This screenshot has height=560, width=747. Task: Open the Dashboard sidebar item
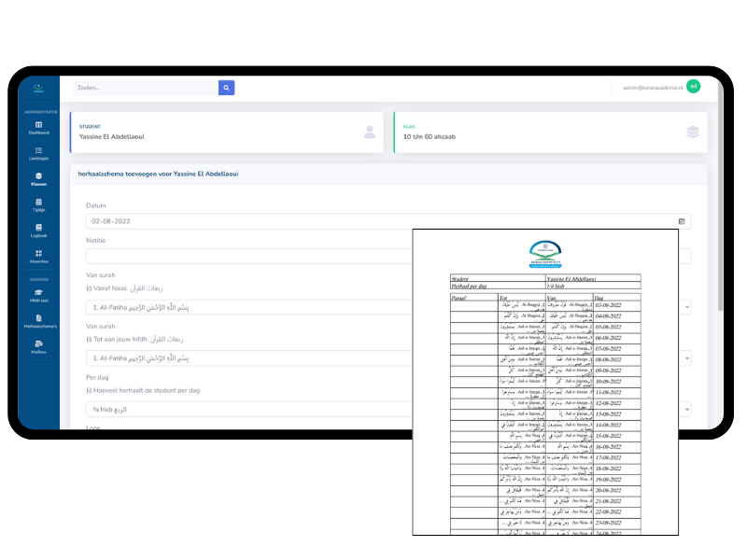coord(38,128)
